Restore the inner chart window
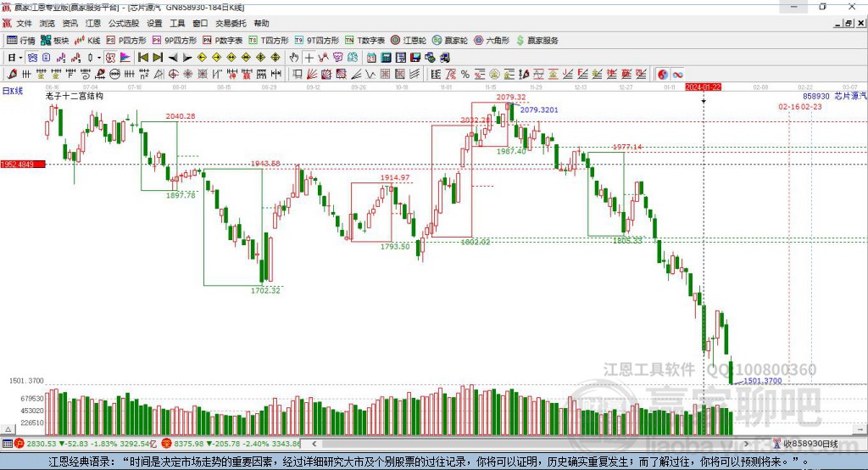The width and height of the screenshot is (868, 470). [x=849, y=23]
